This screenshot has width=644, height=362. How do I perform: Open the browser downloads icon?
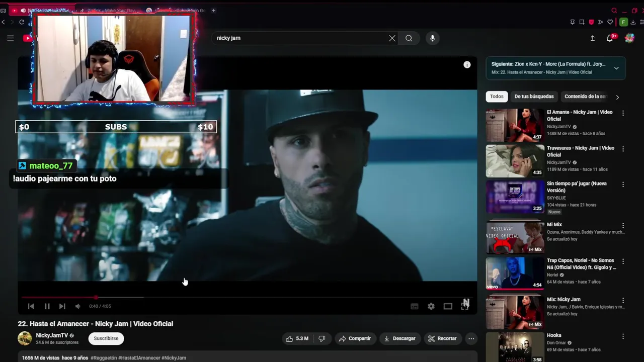pyautogui.click(x=633, y=22)
